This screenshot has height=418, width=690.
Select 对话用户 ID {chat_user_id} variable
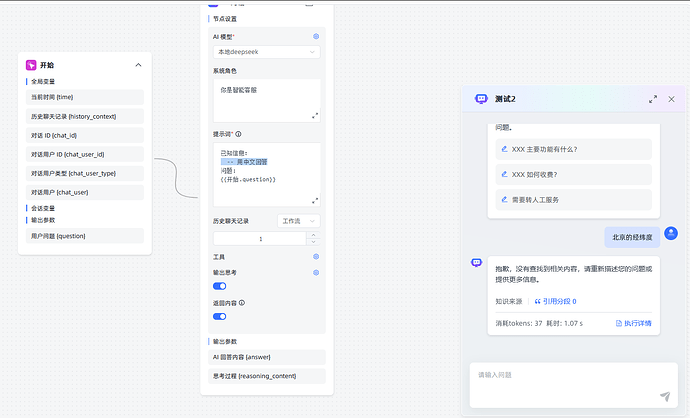(85, 154)
